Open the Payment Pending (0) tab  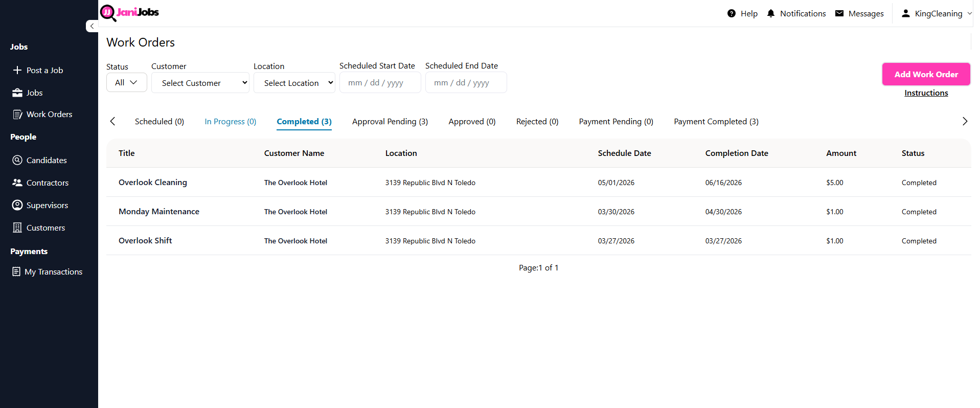point(616,121)
